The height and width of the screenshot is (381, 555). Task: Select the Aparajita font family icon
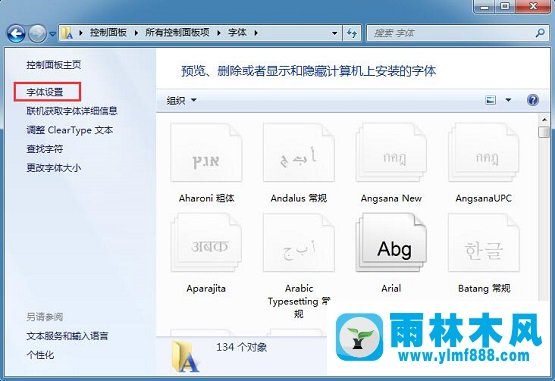pos(206,243)
